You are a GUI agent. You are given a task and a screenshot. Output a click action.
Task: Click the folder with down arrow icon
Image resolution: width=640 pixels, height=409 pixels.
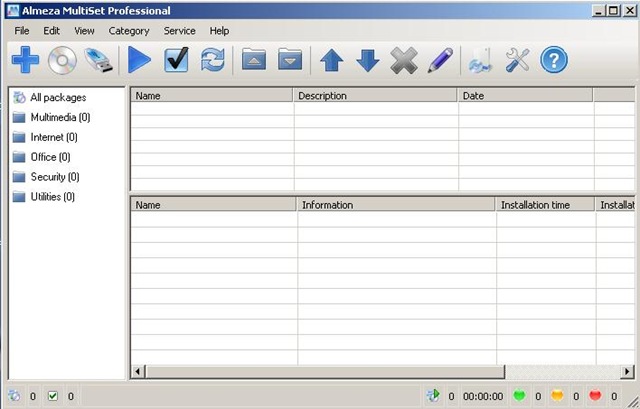[290, 60]
